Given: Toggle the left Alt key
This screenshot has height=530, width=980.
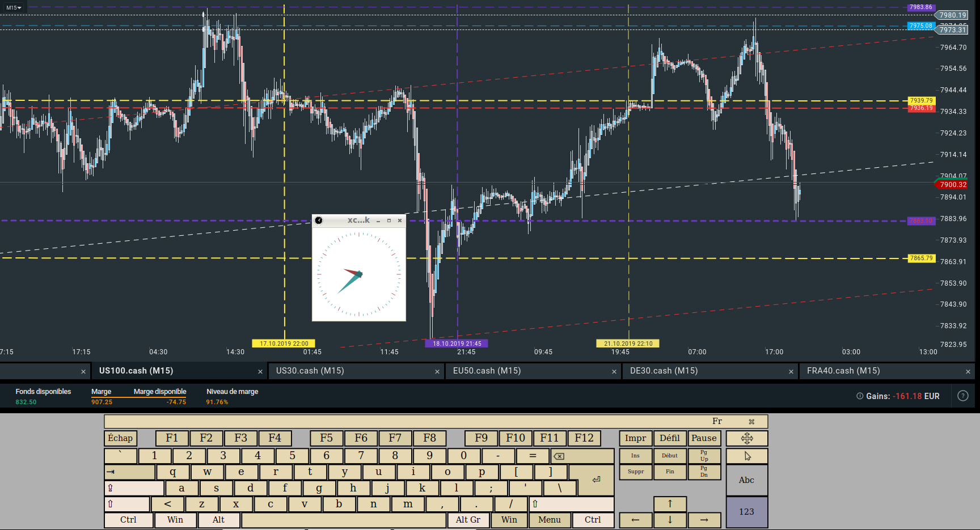Looking at the screenshot, I should coord(219,520).
